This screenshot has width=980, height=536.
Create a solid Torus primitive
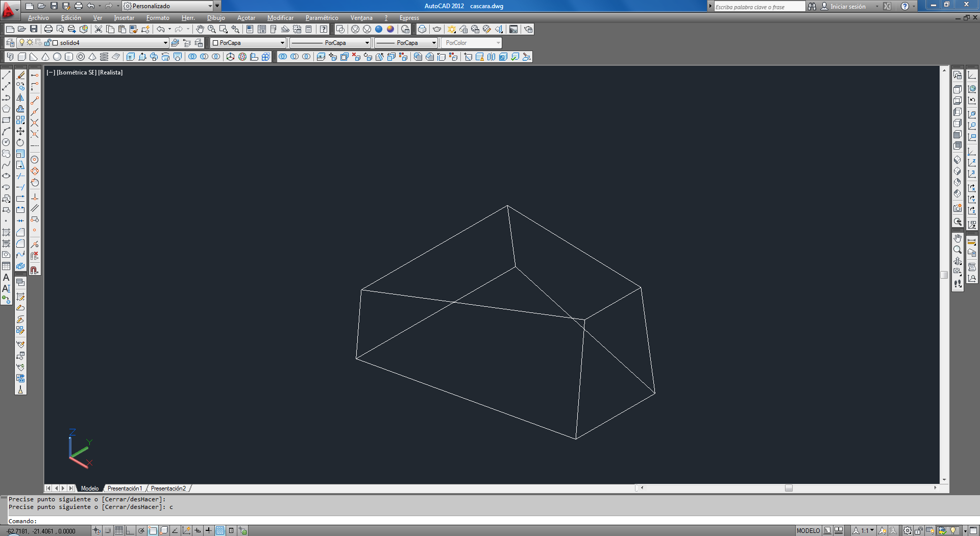tap(81, 57)
